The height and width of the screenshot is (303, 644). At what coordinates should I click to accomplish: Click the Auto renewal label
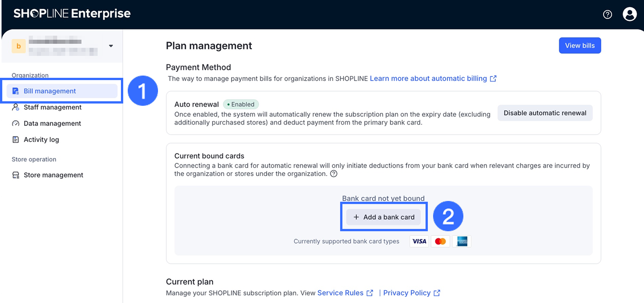pyautogui.click(x=197, y=104)
